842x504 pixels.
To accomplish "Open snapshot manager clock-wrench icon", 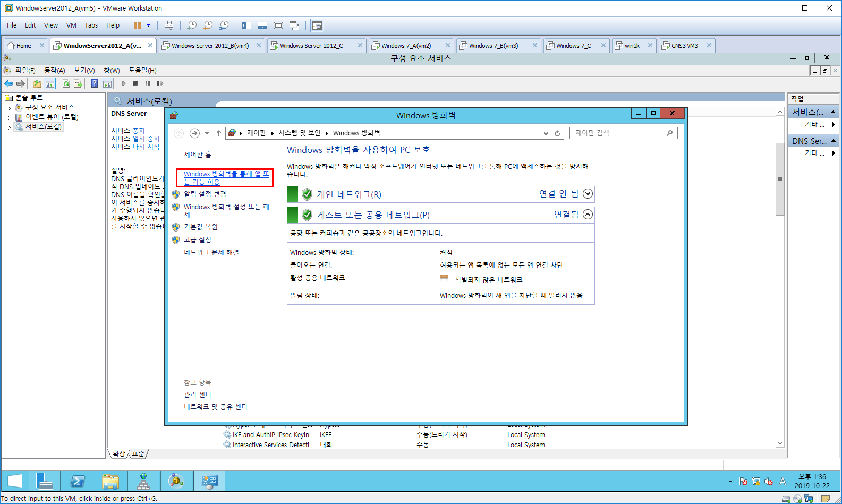I will click(x=224, y=25).
